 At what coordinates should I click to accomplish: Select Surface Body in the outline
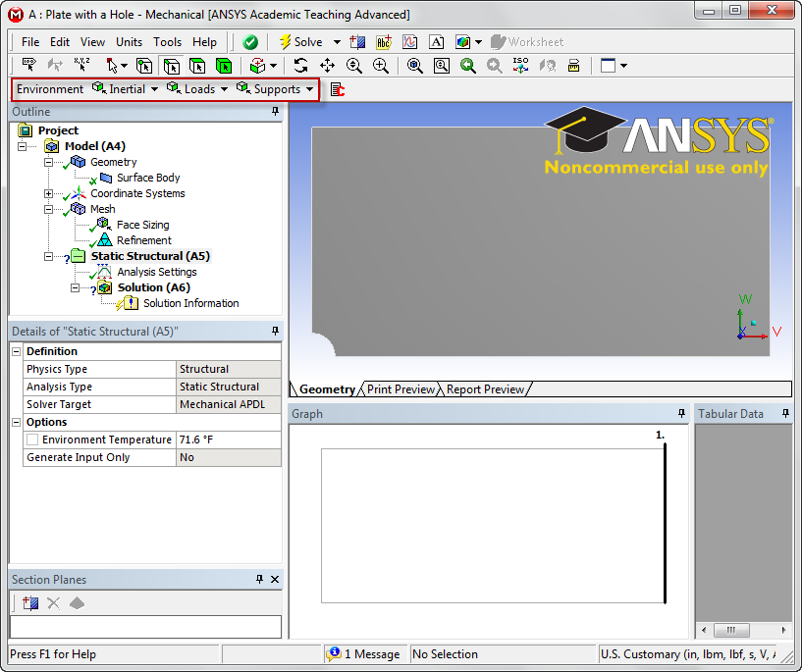[148, 178]
